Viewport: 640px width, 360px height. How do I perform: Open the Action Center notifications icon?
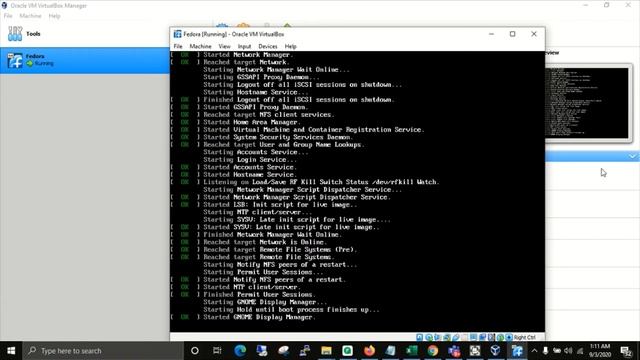point(625,351)
